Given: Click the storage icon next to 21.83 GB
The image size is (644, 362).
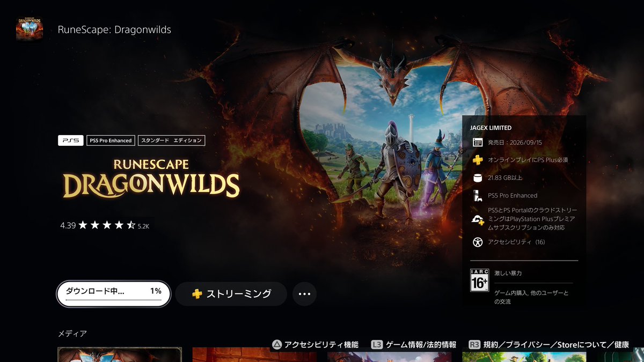Looking at the screenshot, I should tap(478, 178).
